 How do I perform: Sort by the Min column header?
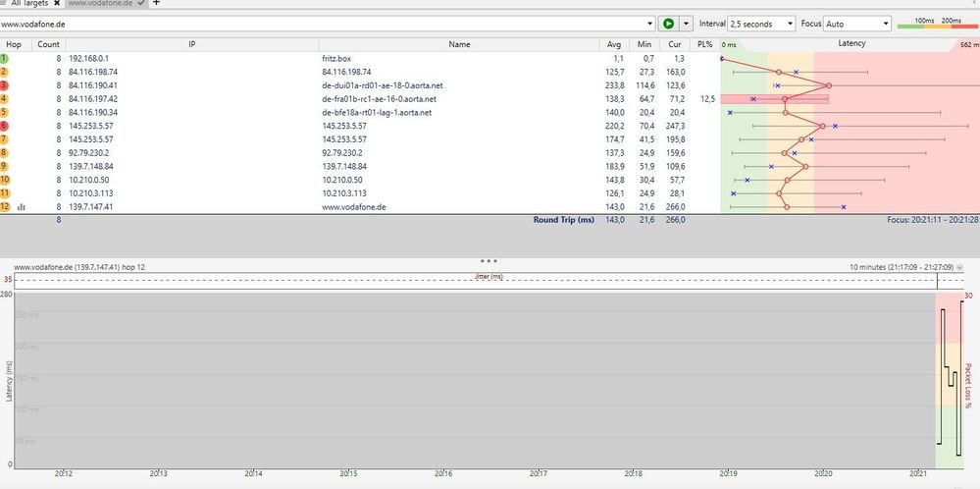coord(645,44)
